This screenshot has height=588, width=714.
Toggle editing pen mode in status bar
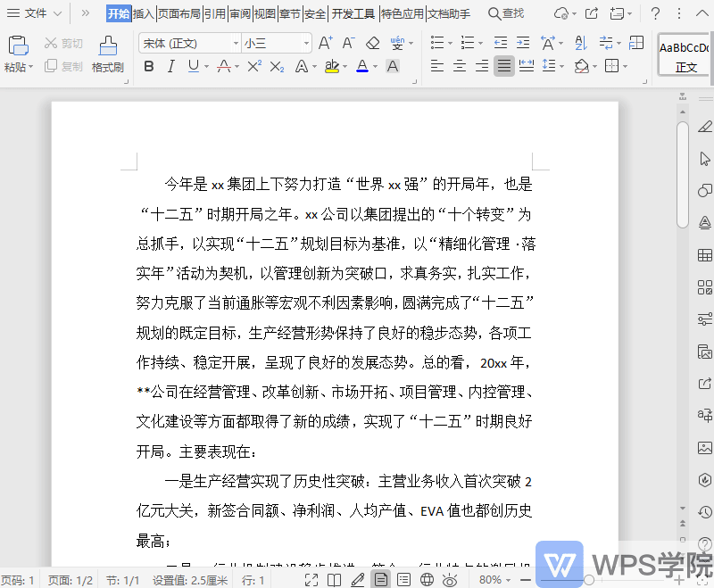358,580
